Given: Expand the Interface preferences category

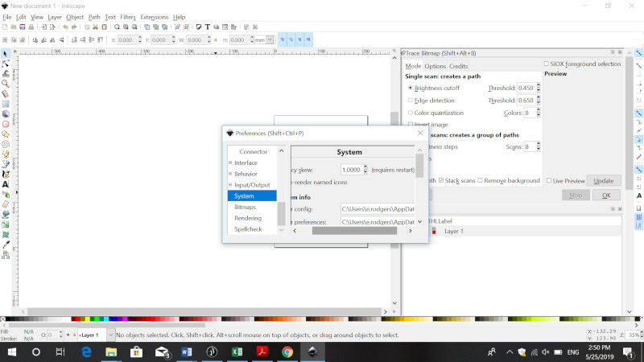Looking at the screenshot, I should 230,163.
